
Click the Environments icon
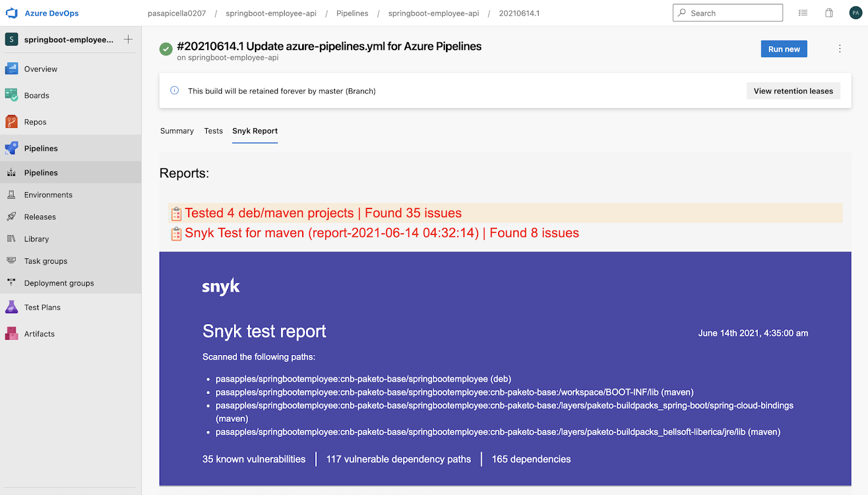click(11, 194)
